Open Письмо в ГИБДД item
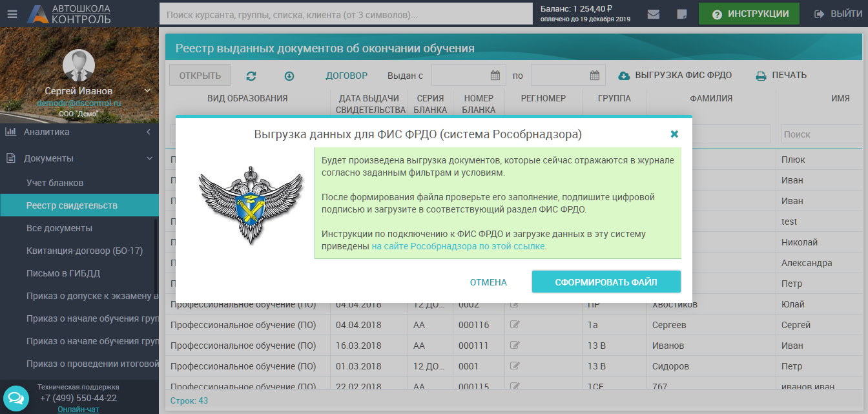Image resolution: width=868 pixels, height=414 pixels. (x=79, y=273)
